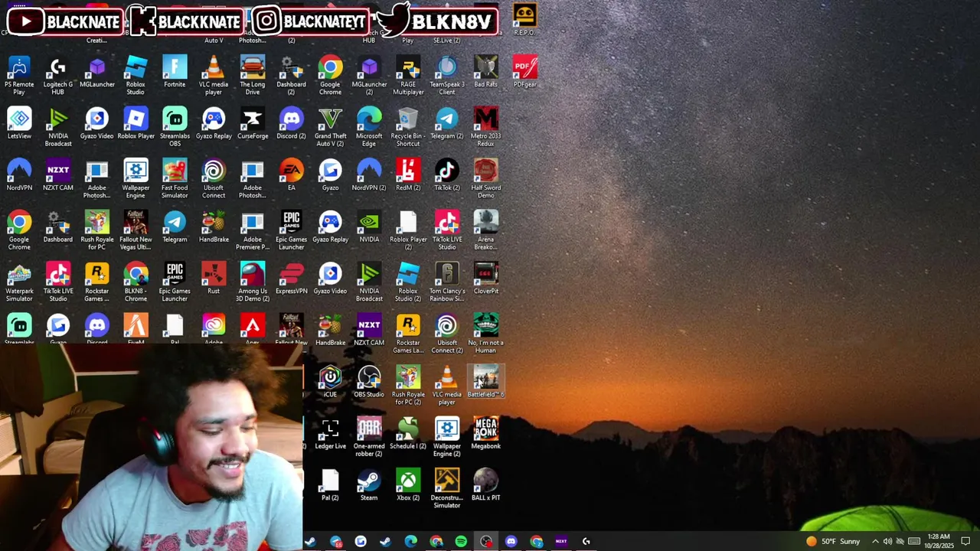Select the Waterpark Simulator desktop icon
This screenshot has width=980, height=551.
click(x=19, y=282)
